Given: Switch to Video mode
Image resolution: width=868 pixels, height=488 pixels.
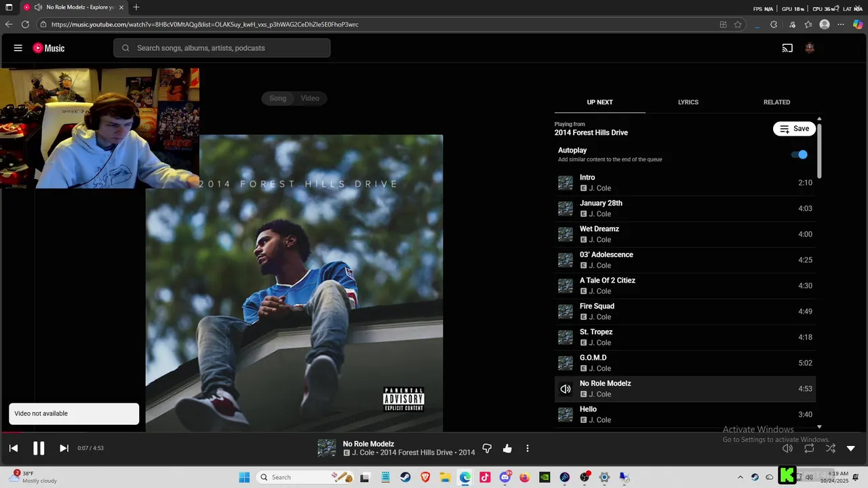Looking at the screenshot, I should pos(310,98).
